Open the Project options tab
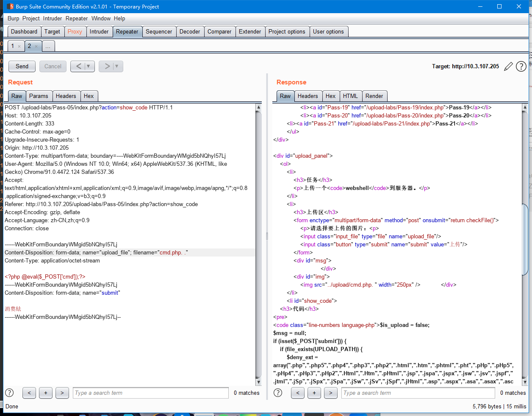The width and height of the screenshot is (532, 416). [287, 31]
